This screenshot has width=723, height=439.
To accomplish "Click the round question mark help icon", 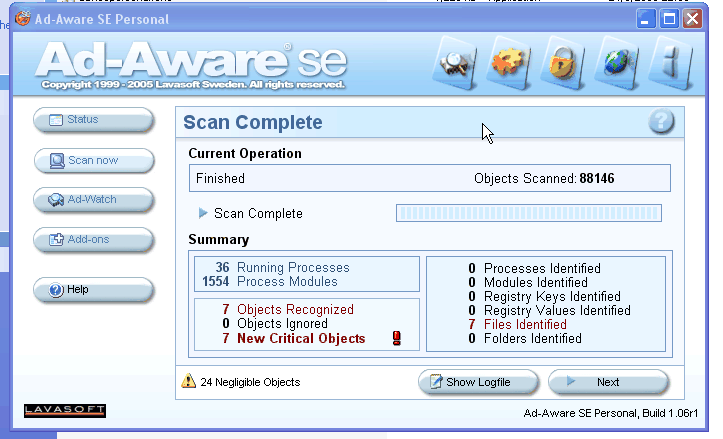I will pos(661,121).
